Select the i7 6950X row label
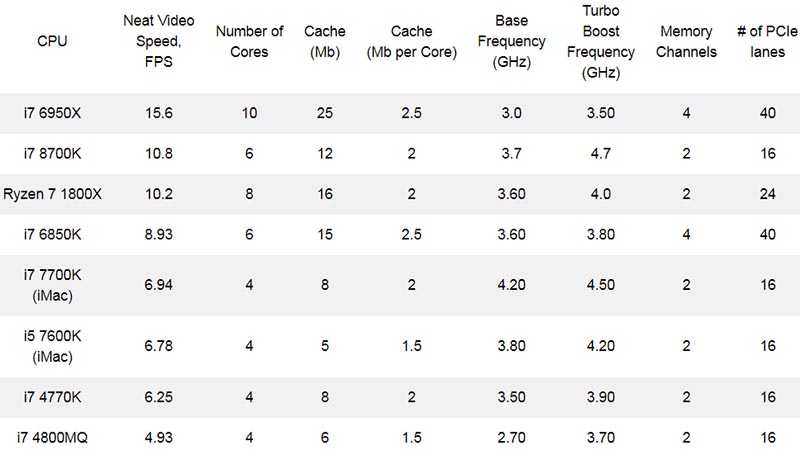The image size is (800, 460). pos(52,113)
